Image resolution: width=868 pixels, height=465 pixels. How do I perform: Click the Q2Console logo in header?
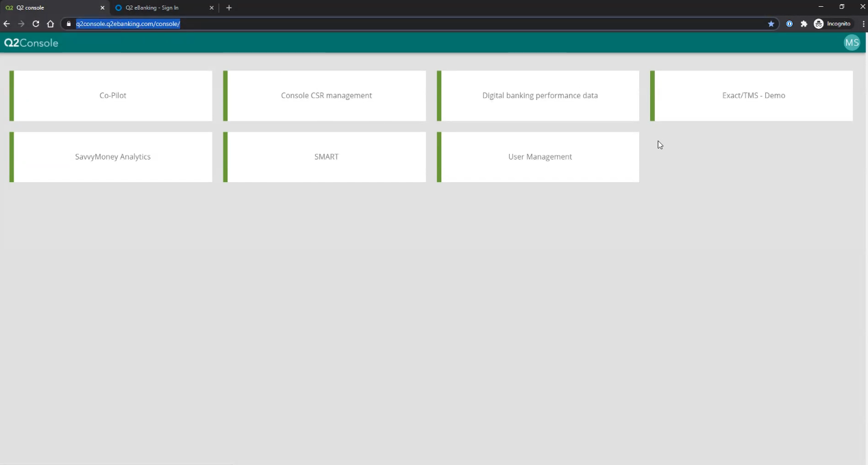[32, 43]
